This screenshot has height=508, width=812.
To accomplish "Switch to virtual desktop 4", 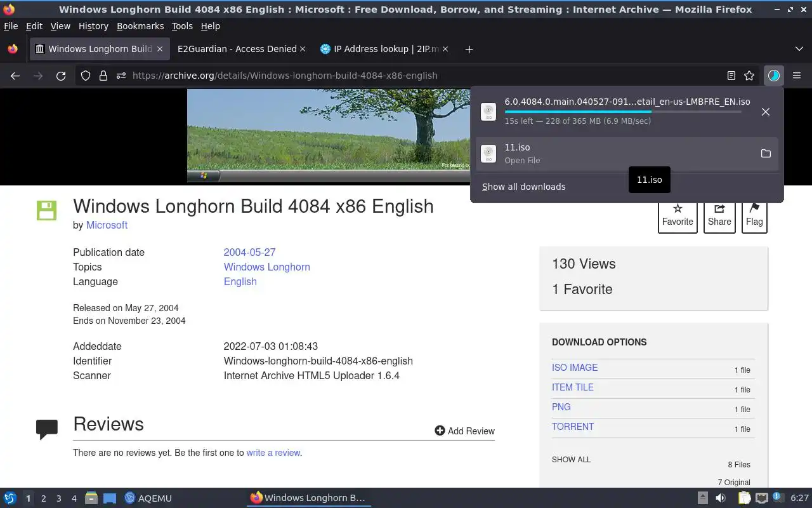I will pyautogui.click(x=74, y=498).
